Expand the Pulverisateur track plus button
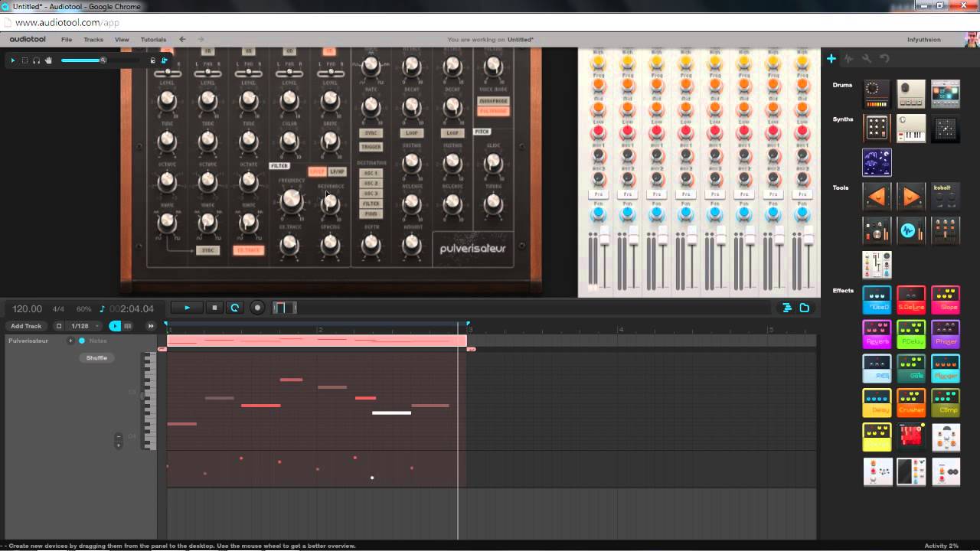980x551 pixels. pos(70,341)
